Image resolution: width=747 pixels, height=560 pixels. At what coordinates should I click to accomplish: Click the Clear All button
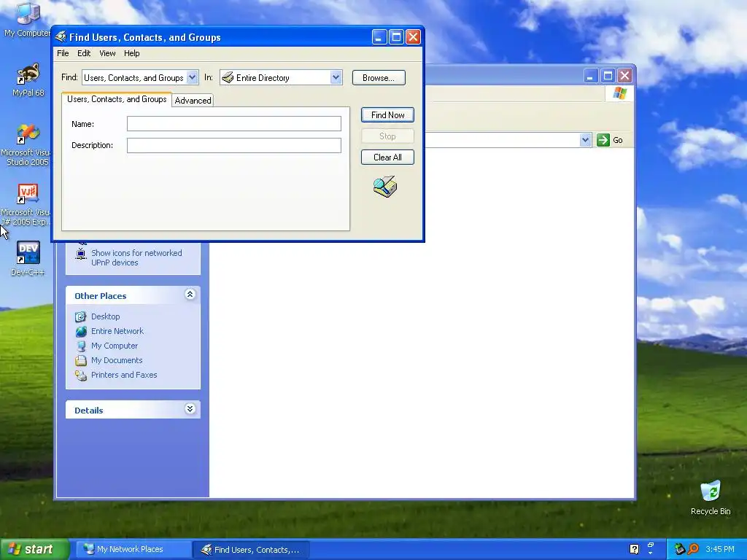click(x=387, y=157)
